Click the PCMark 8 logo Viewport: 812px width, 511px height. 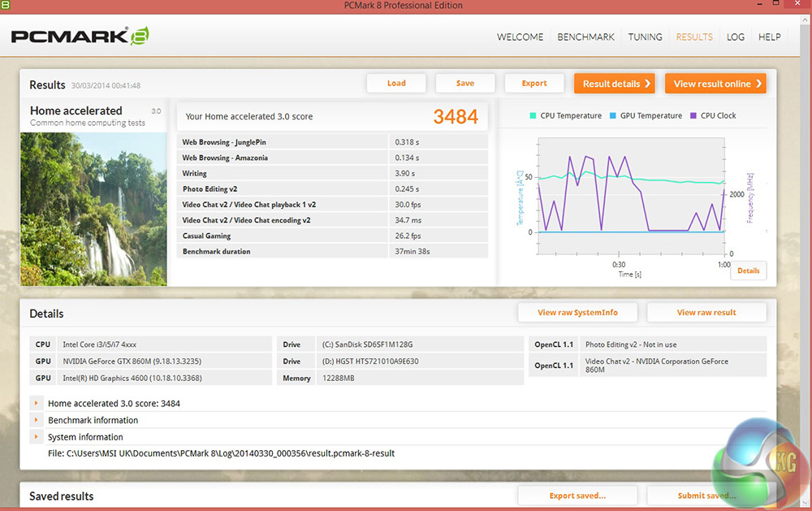79,37
